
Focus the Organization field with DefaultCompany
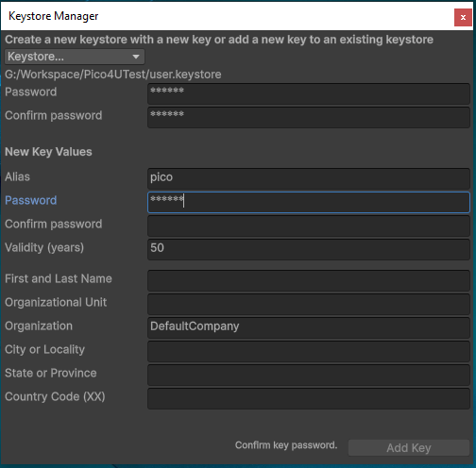309,327
